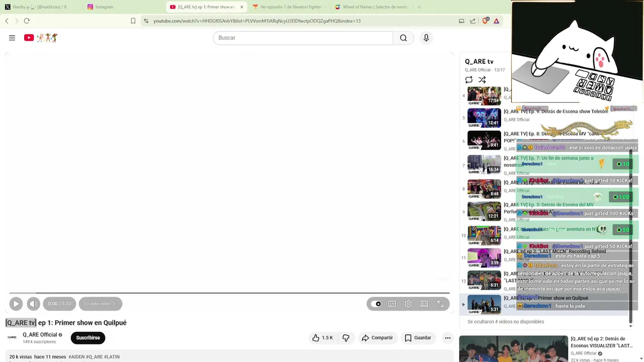The height and width of the screenshot is (362, 644).
Task: Expand the "En este video" chapters chip
Action: 100,304
